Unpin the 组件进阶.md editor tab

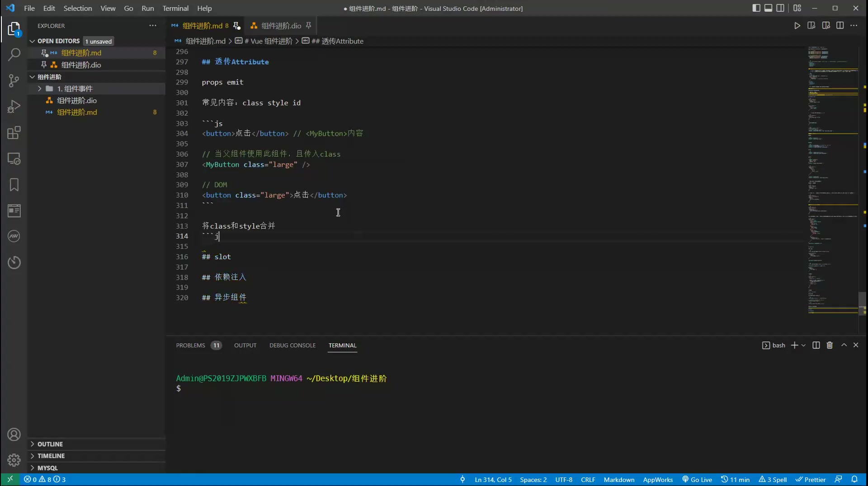(236, 26)
